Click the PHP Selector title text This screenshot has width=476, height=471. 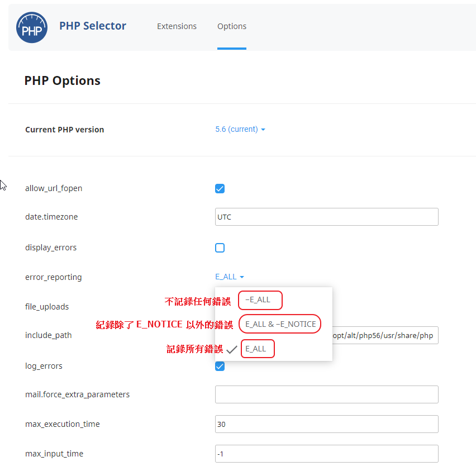pos(93,26)
